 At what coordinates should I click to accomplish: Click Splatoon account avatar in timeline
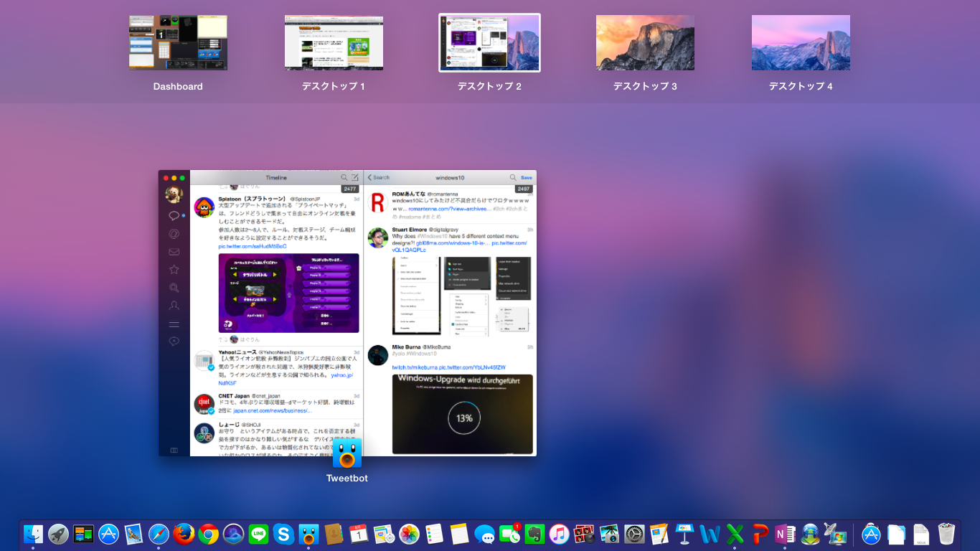pos(204,207)
